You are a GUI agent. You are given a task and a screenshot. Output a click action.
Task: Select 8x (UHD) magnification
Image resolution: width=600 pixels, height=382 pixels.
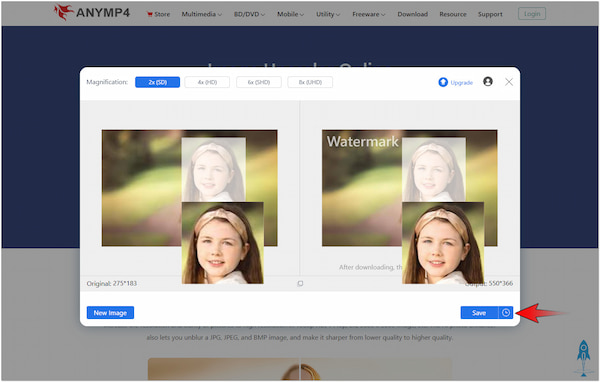tap(310, 82)
